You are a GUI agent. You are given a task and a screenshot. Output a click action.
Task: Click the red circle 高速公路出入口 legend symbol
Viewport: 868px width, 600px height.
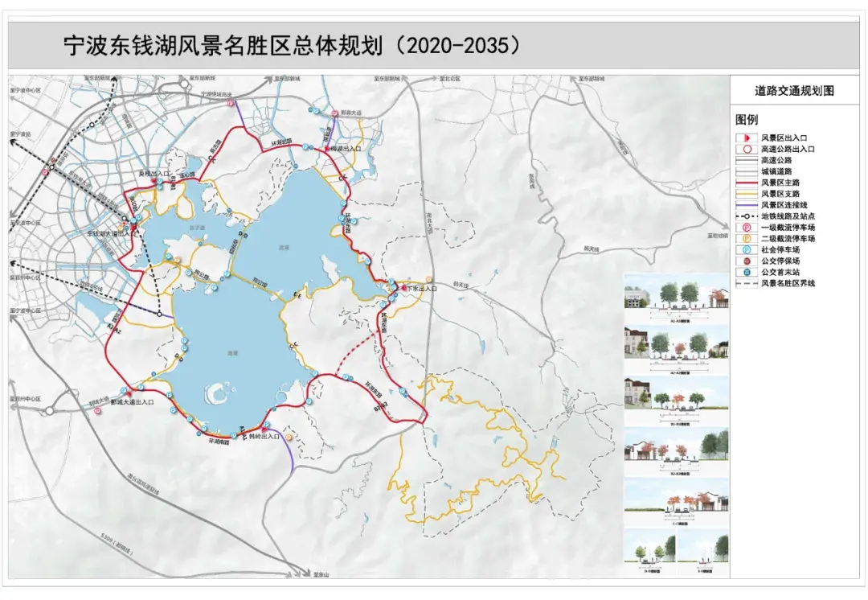[746, 149]
